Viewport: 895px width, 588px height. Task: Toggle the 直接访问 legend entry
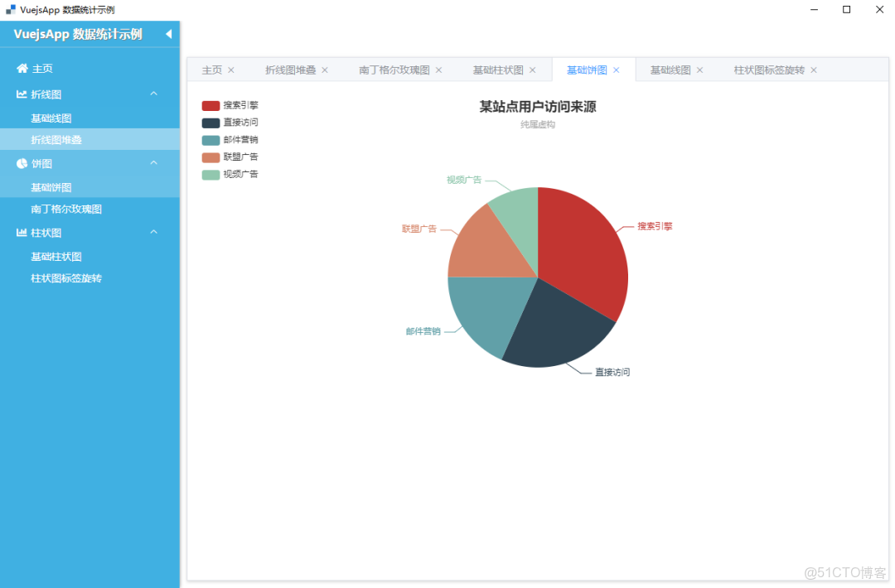tap(240, 122)
